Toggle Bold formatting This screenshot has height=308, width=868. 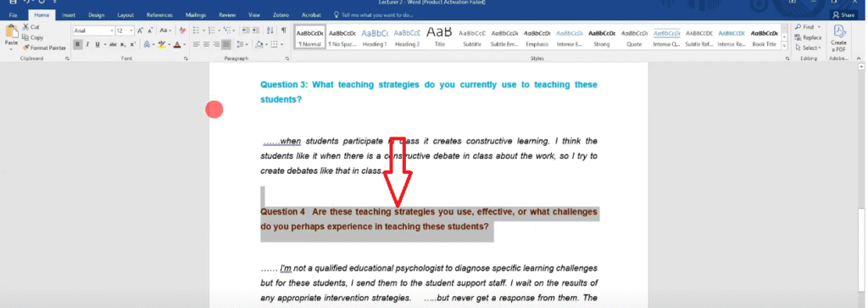coord(78,44)
